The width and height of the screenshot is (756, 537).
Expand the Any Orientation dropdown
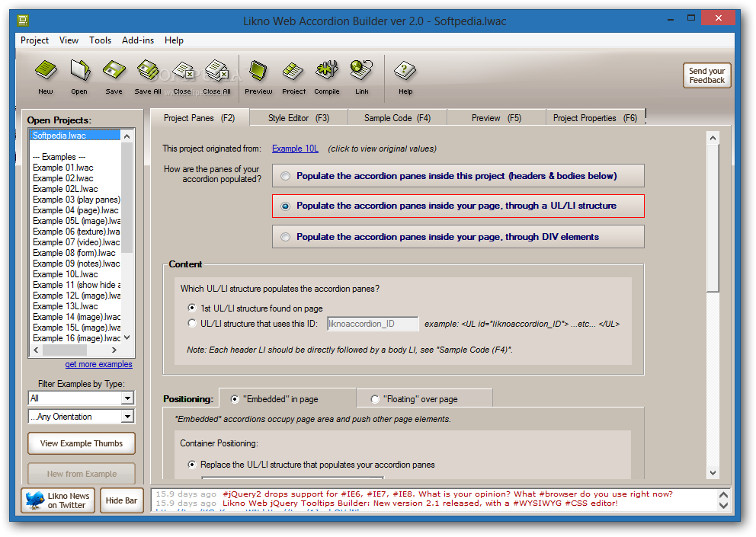tap(127, 417)
